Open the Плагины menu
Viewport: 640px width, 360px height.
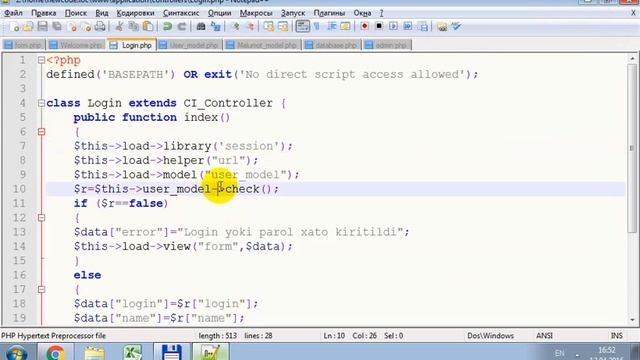coord(329,13)
